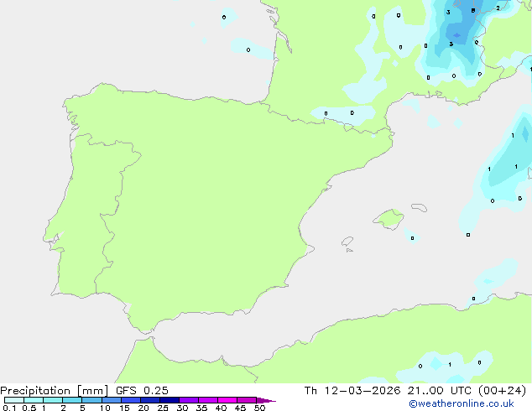The image size is (532, 411).
Task: Click the '50' legend scale value
Action: click(x=259, y=408)
